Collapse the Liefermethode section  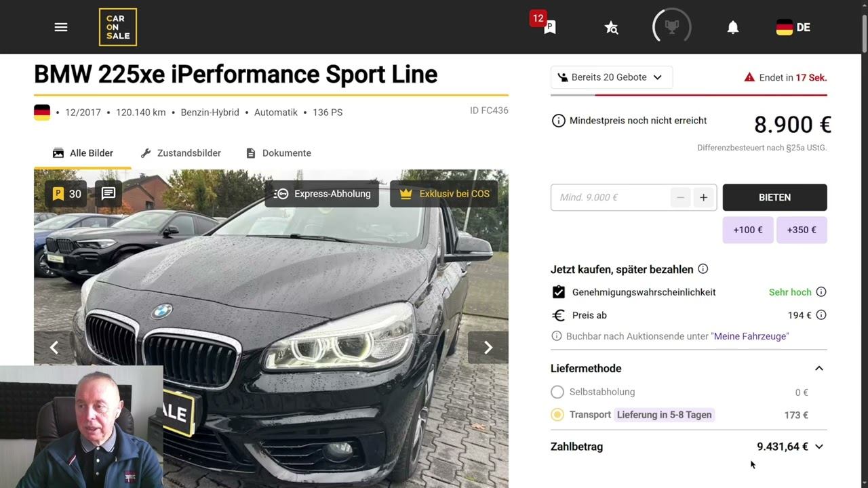click(x=819, y=369)
